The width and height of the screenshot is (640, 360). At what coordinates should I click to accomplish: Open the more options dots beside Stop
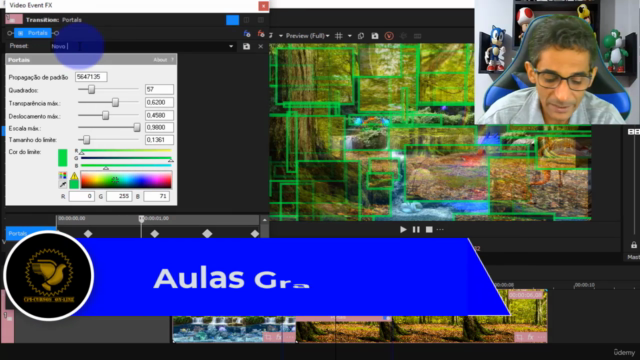(440, 230)
